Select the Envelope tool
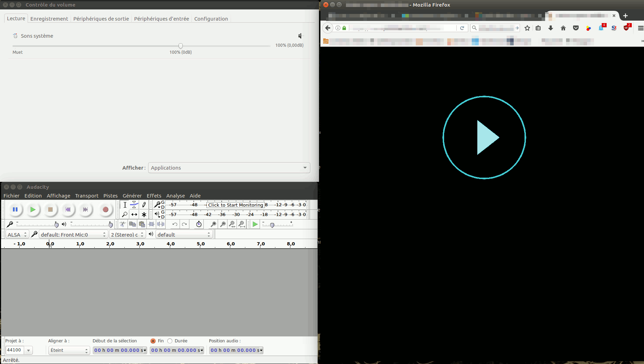This screenshot has height=364, width=644. 134,205
